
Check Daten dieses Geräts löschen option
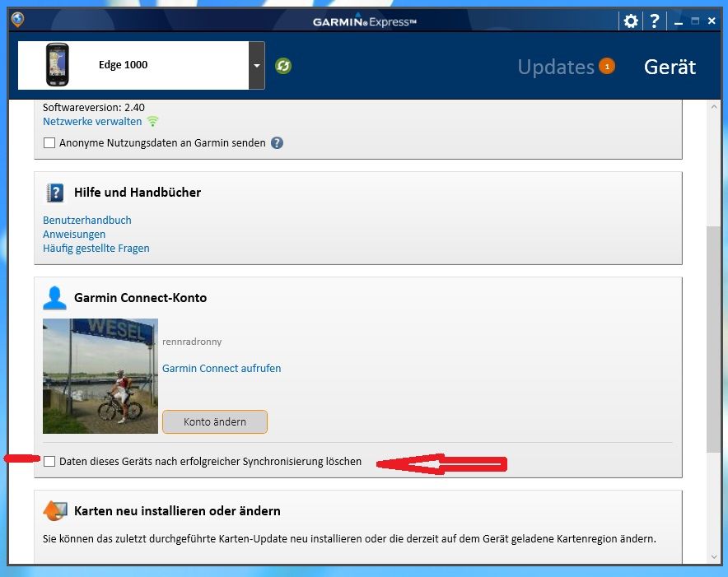tap(49, 462)
